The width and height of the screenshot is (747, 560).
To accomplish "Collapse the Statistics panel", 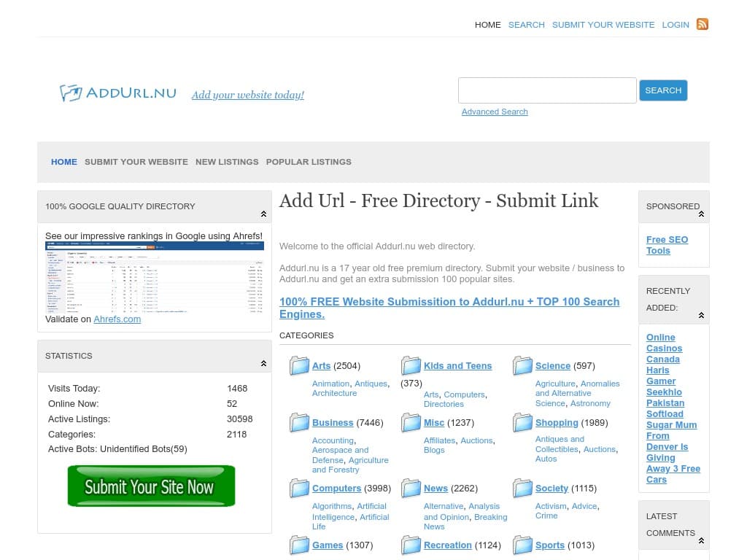I will point(263,363).
